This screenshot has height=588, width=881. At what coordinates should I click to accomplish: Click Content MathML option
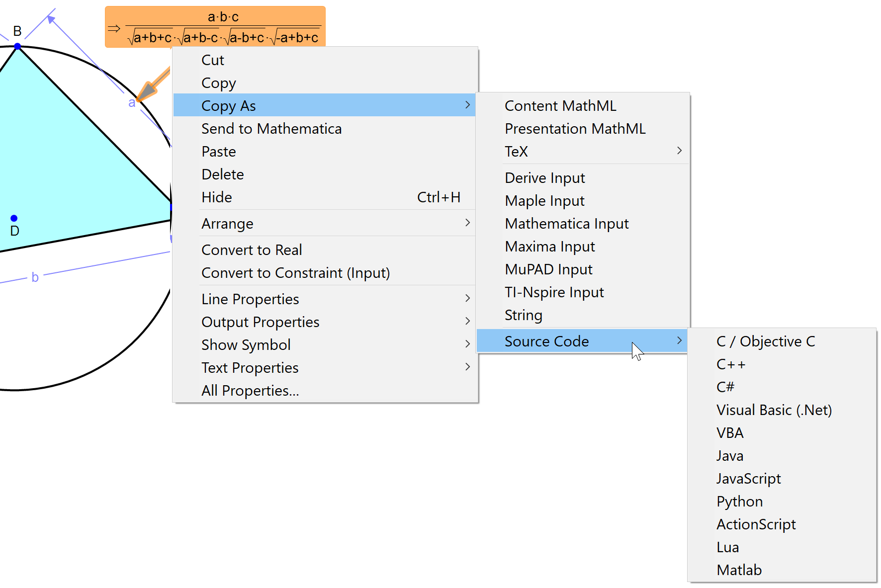(560, 106)
